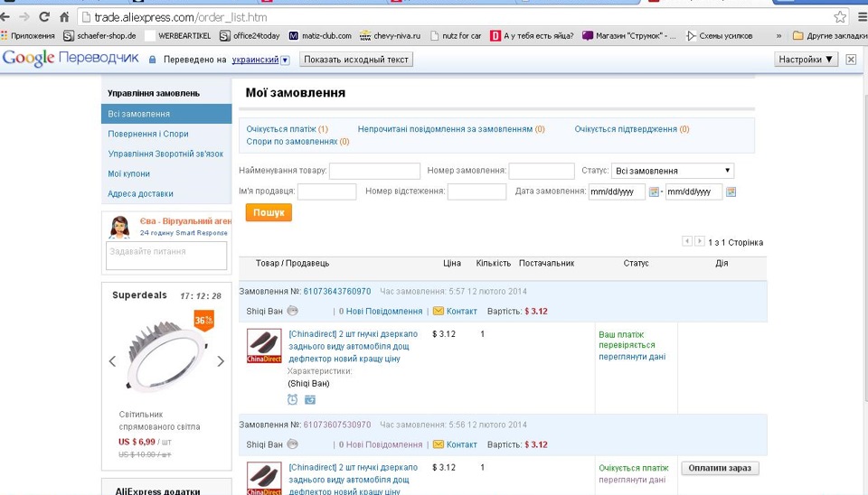The image size is (868, 495).
Task: Open '0 Нові Повідомлення' for order 61073643760970
Action: (x=381, y=312)
